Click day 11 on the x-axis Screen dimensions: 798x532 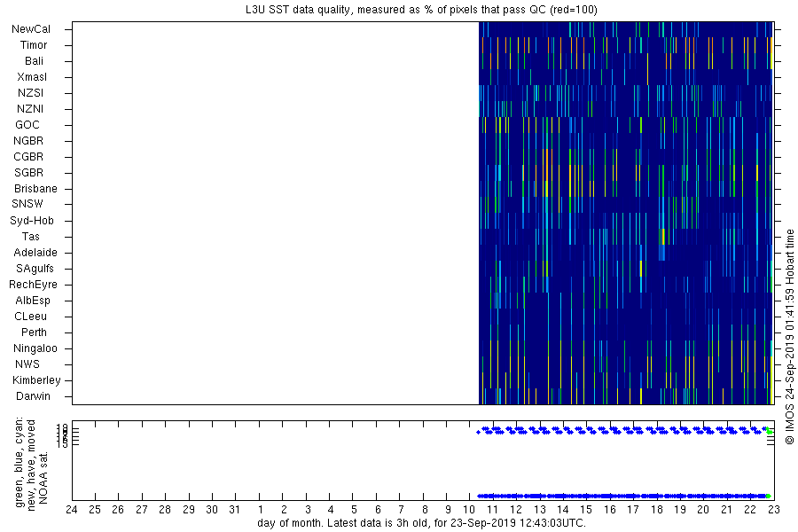click(493, 510)
